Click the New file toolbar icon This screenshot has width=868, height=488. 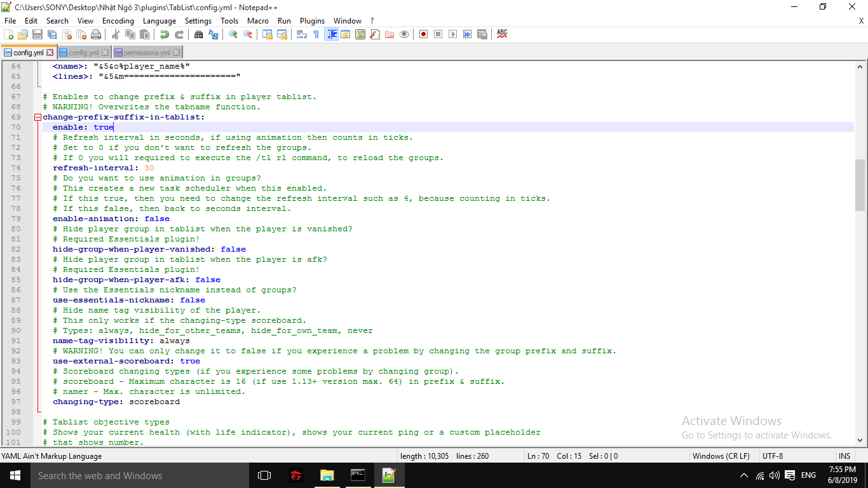9,34
